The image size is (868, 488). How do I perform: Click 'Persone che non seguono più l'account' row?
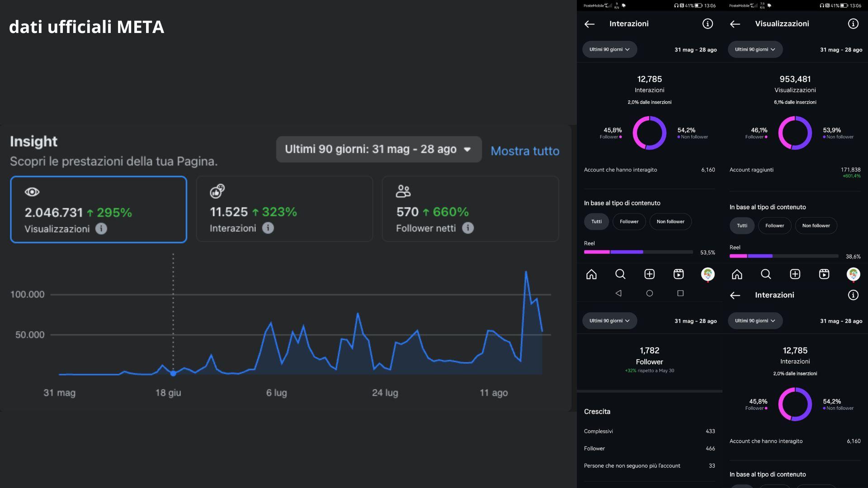pos(650,466)
